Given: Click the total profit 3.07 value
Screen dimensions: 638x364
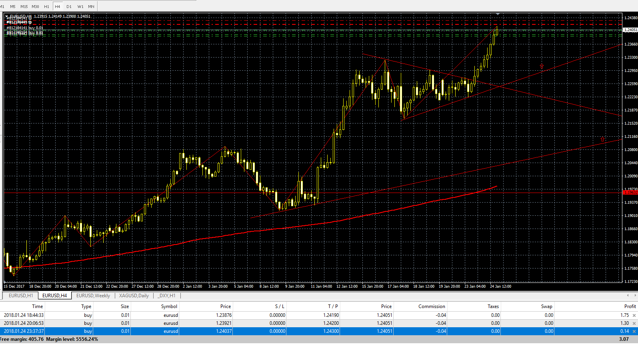Looking at the screenshot, I should (x=624, y=339).
